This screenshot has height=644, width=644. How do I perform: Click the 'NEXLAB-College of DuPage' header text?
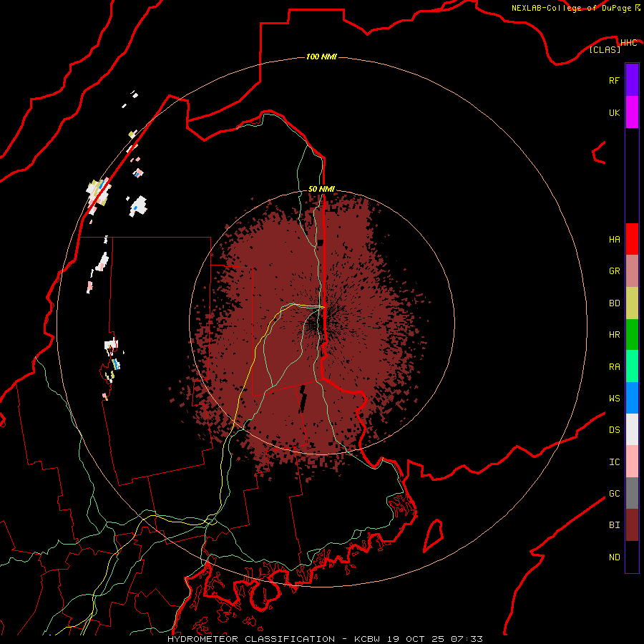[572, 8]
